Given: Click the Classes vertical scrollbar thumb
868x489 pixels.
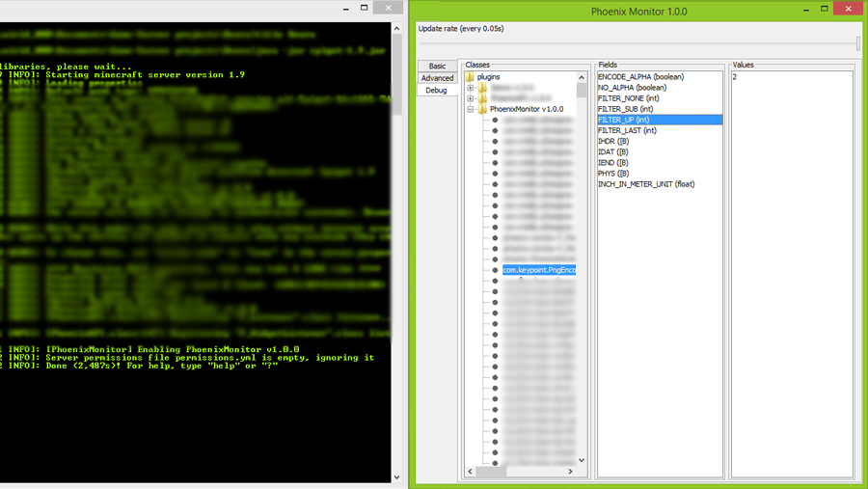Looking at the screenshot, I should pyautogui.click(x=582, y=91).
